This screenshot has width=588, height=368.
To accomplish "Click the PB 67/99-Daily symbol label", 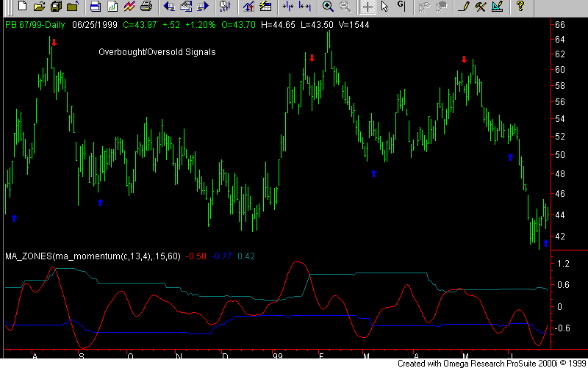I will coord(35,25).
